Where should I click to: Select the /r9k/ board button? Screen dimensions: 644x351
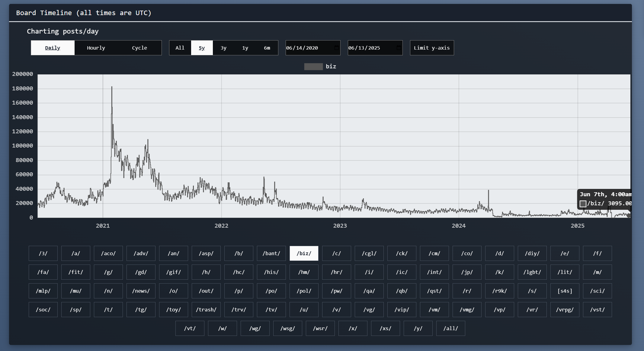coord(500,291)
